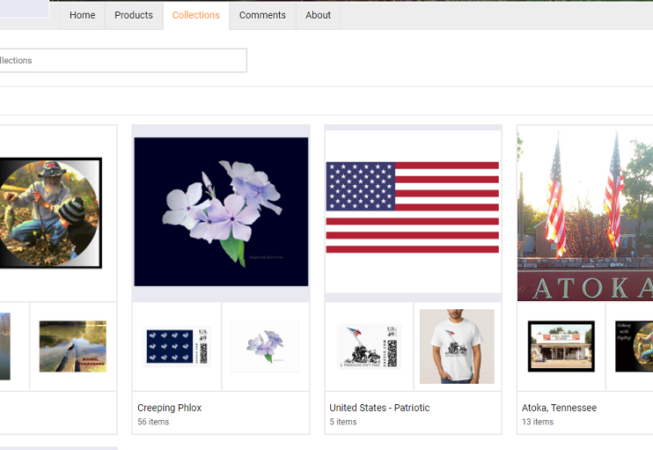Screen dimensions: 653x450
Task: Open the American flag cover image
Action: pos(413,207)
